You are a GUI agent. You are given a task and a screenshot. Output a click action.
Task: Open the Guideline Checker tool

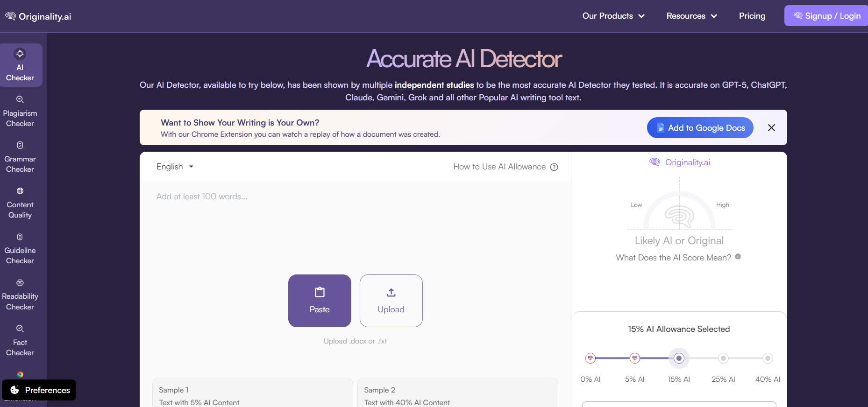click(20, 248)
